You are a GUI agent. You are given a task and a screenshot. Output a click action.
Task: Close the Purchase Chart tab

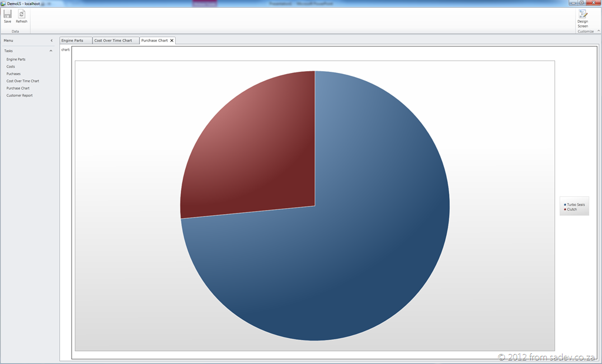point(172,41)
